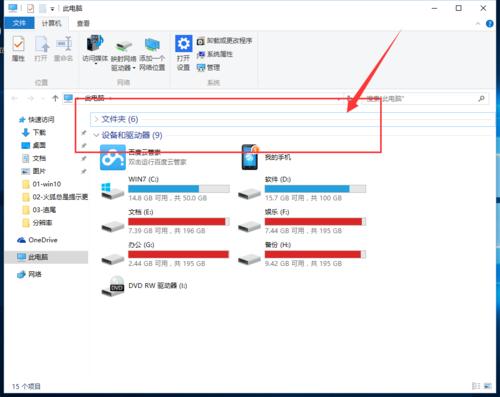Select the 备份 (H:) drive
The width and height of the screenshot is (500, 397).
302,254
